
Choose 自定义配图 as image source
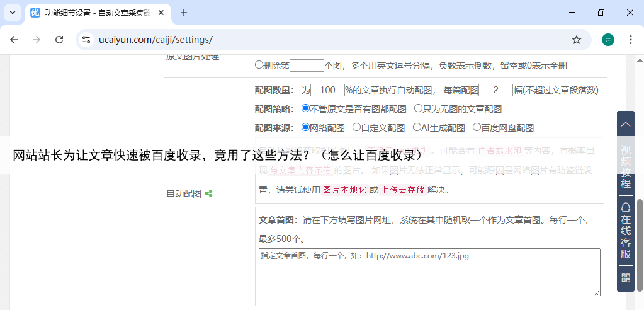click(x=356, y=127)
